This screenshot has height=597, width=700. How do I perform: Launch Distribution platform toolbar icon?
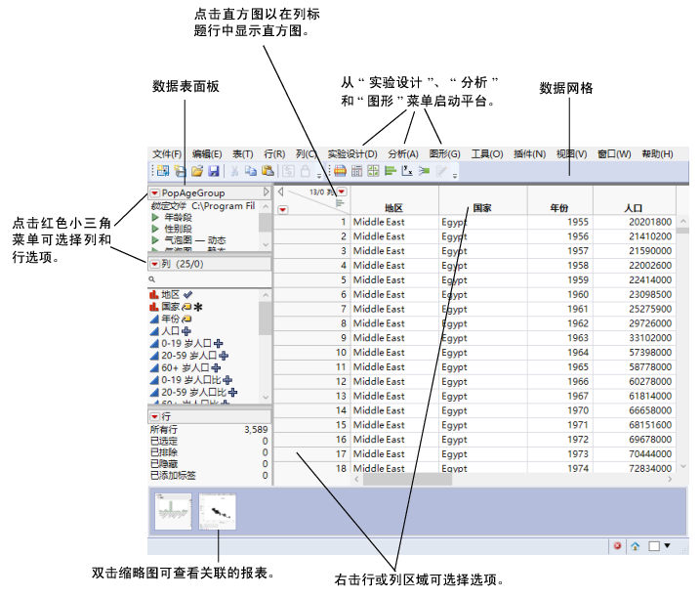pyautogui.click(x=340, y=171)
